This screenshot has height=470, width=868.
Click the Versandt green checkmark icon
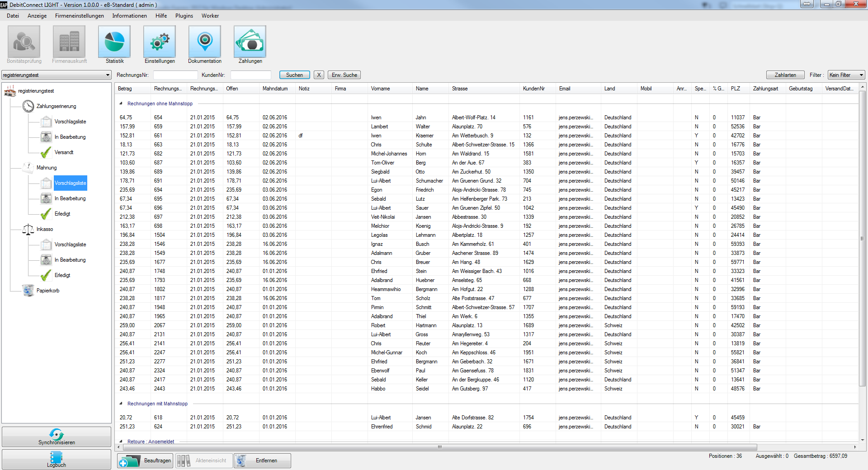[46, 152]
